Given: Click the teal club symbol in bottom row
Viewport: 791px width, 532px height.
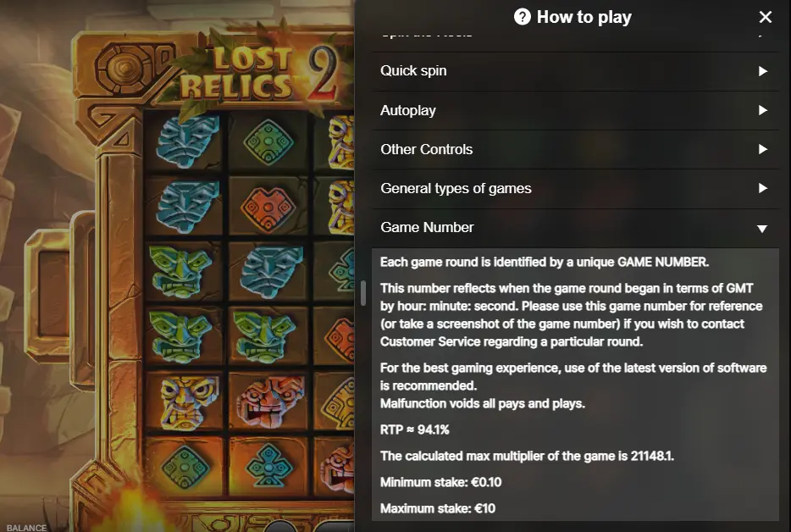Looking at the screenshot, I should (268, 465).
